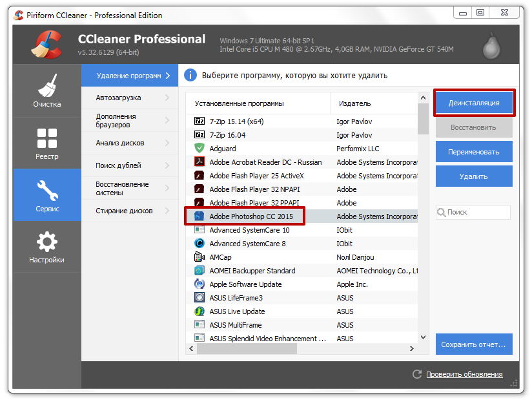The width and height of the screenshot is (532, 400).
Task: Open the Дополнения браузеров tab
Action: (x=130, y=121)
